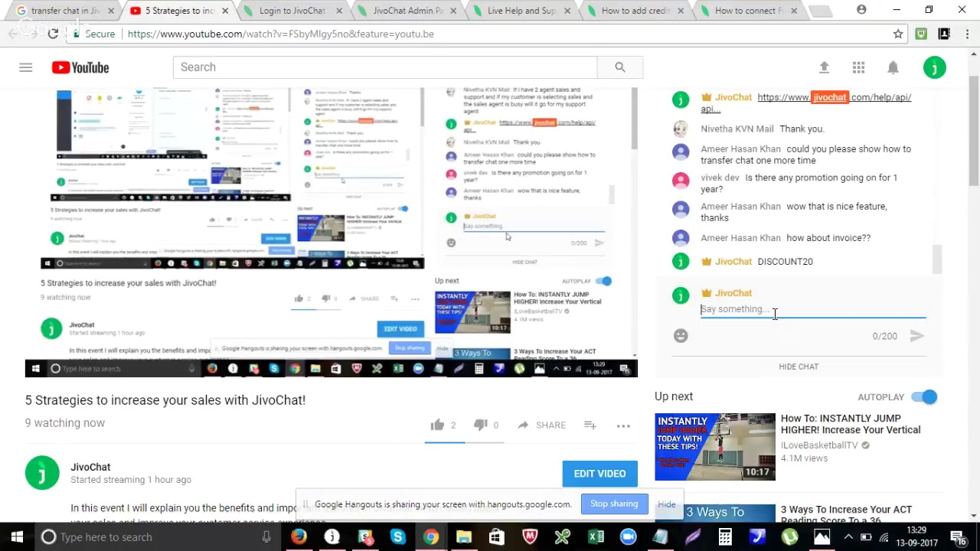This screenshot has height=551, width=980.
Task: Switch to the JivoChat Admin Panel tab
Action: tap(406, 11)
